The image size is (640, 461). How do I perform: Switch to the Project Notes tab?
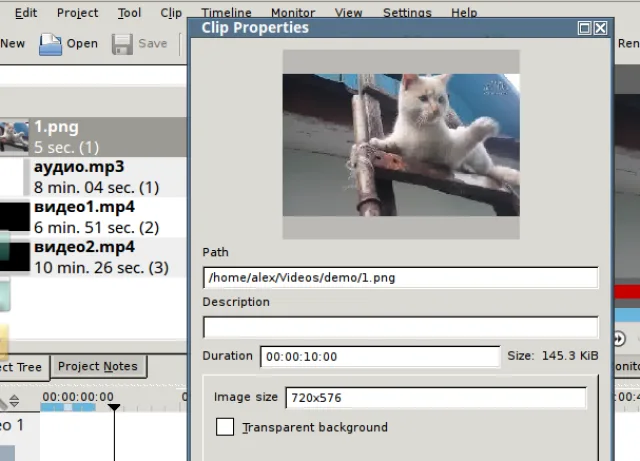pos(98,366)
